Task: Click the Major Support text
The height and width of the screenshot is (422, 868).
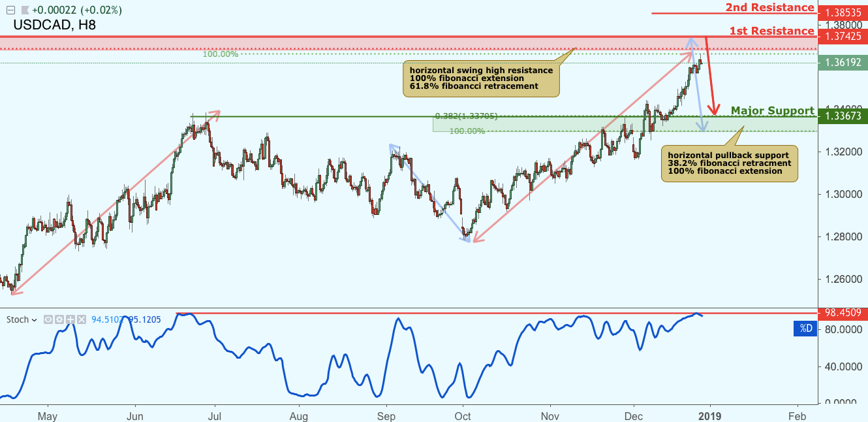Action: 773,110
